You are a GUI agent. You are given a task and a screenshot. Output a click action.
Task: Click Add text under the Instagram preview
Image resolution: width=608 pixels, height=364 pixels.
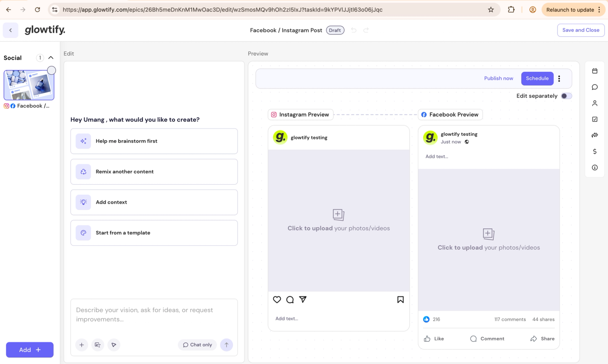287,319
